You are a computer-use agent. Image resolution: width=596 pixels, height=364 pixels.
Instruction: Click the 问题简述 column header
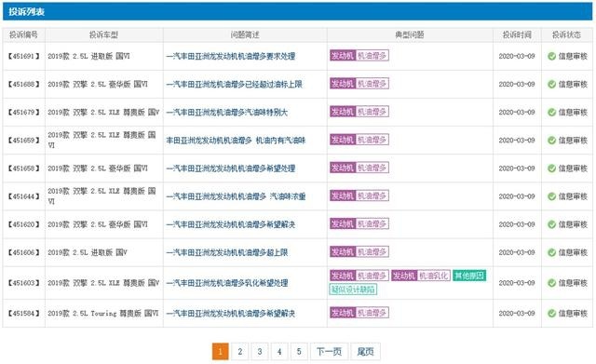245,35
